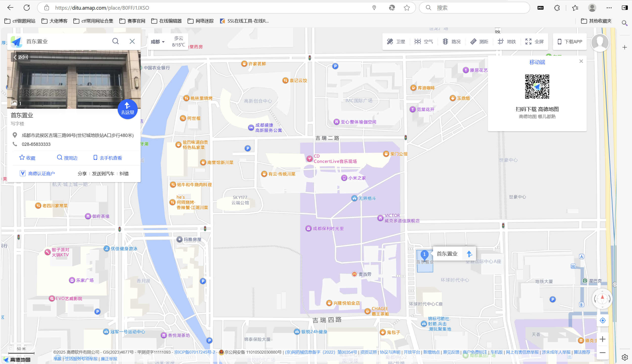632x364 pixels.
Task: Click the 中国农业银行 map label
Action: tap(157, 68)
